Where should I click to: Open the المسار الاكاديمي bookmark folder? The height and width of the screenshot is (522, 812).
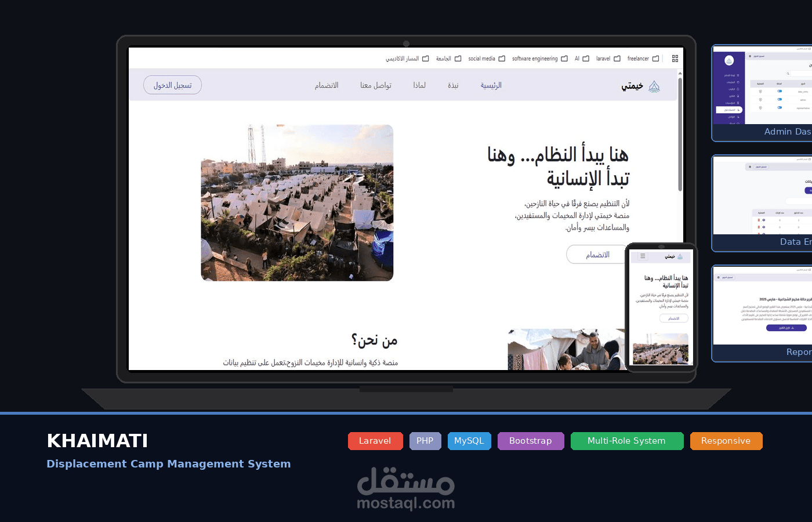coord(407,59)
